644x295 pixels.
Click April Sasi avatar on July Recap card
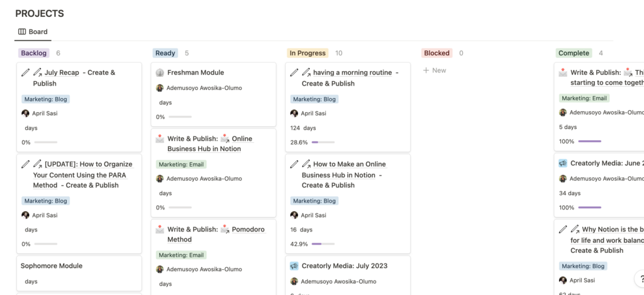[25, 113]
